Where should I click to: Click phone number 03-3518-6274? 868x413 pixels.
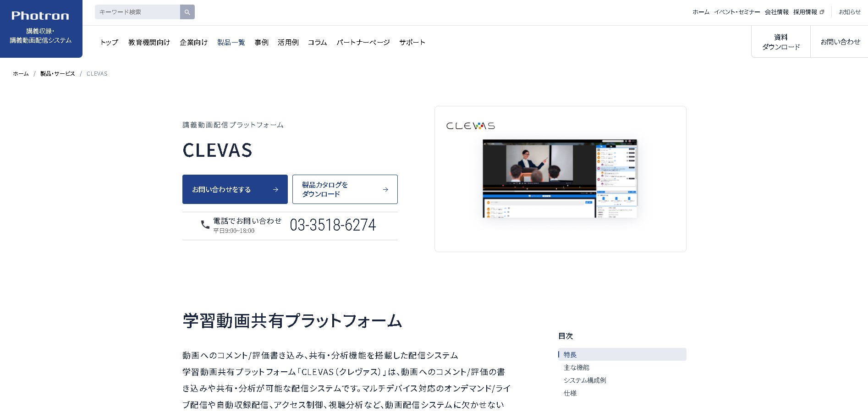(333, 225)
